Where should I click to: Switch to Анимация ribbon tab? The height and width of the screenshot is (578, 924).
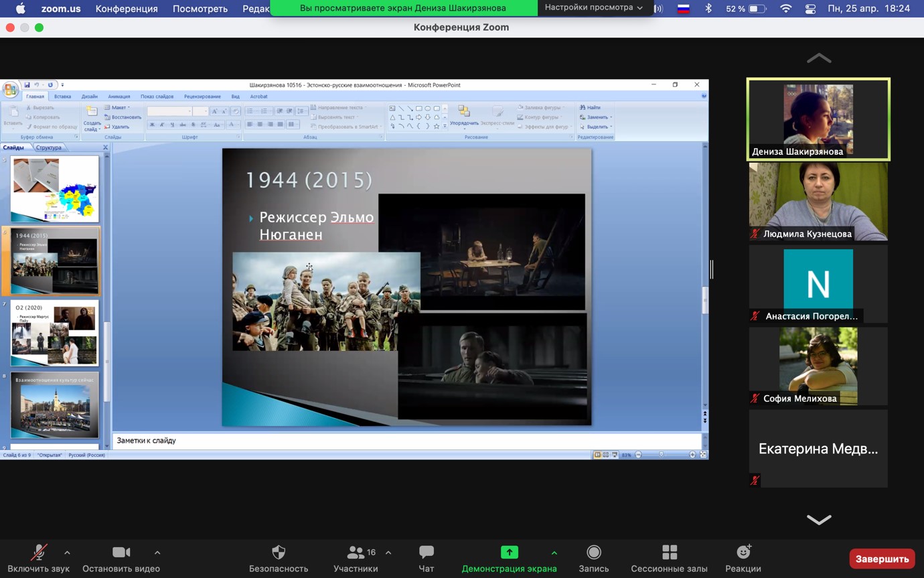point(119,96)
